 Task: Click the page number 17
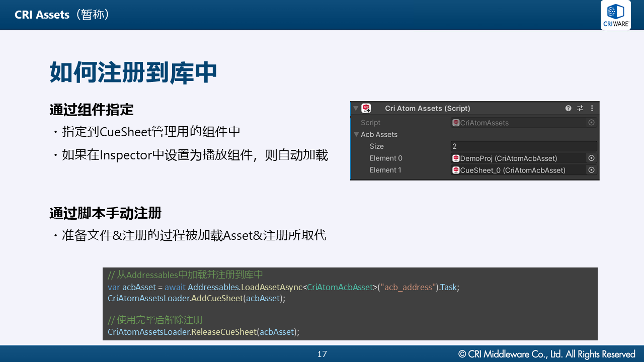tap(322, 354)
